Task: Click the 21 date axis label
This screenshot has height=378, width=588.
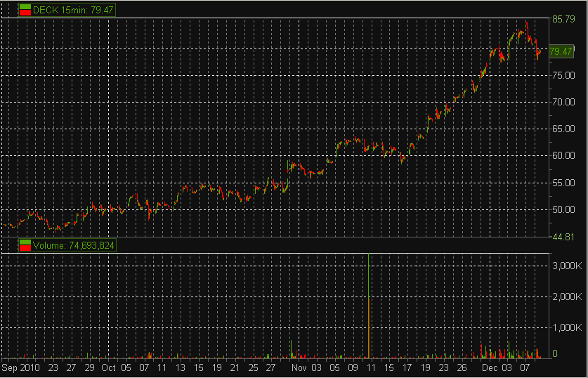Action: [x=235, y=367]
